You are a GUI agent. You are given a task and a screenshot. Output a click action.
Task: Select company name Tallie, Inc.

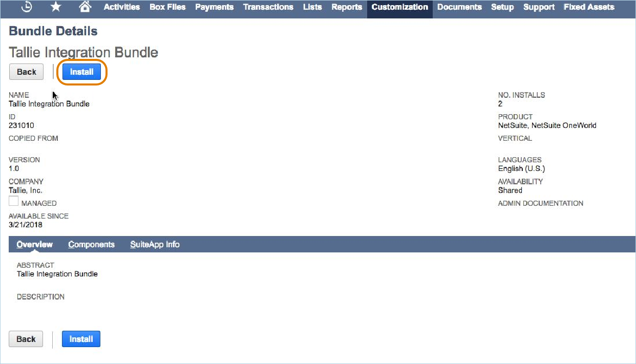point(26,190)
